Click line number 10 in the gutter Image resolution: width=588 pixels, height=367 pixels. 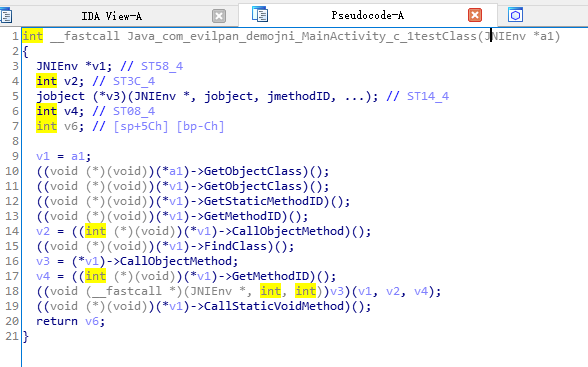point(12,171)
